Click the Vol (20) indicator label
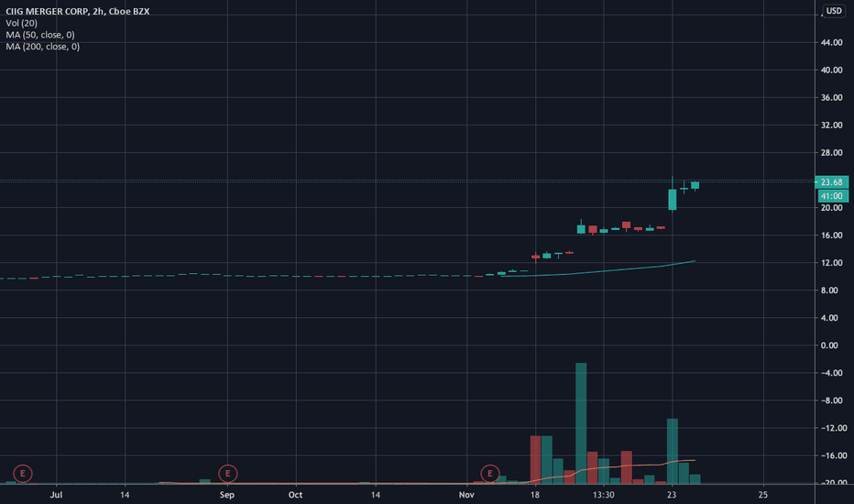 coord(22,23)
